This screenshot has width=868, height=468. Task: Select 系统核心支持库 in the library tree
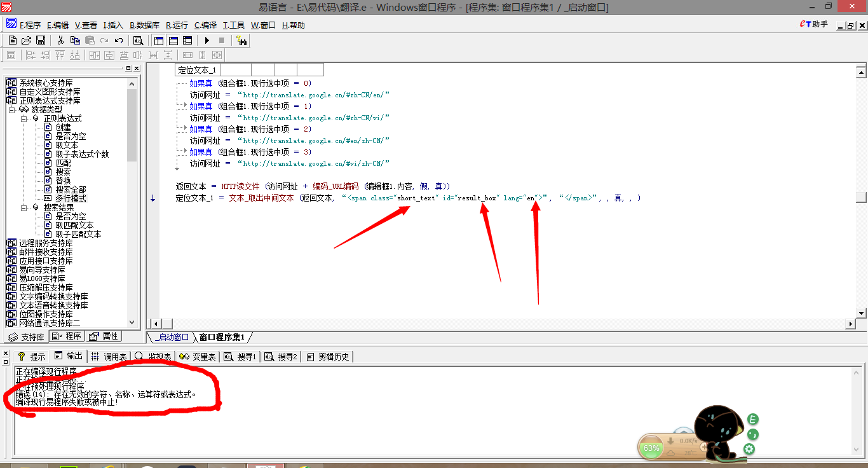pyautogui.click(x=46, y=83)
